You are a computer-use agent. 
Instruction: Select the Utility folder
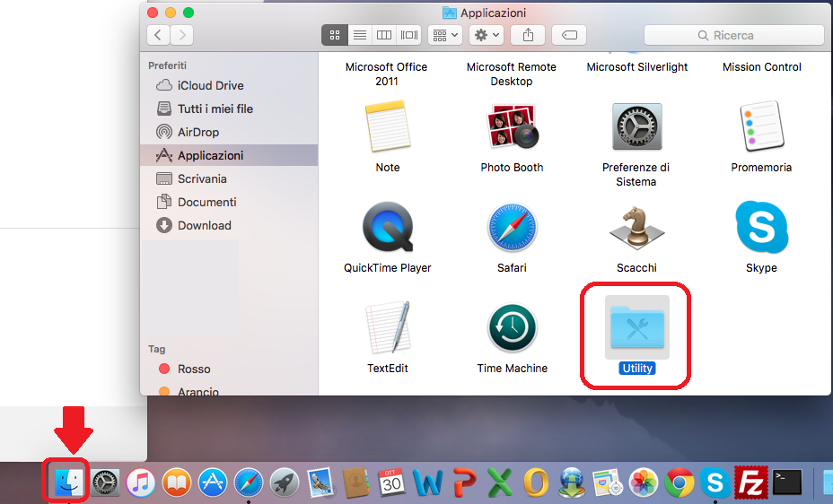[x=637, y=328]
